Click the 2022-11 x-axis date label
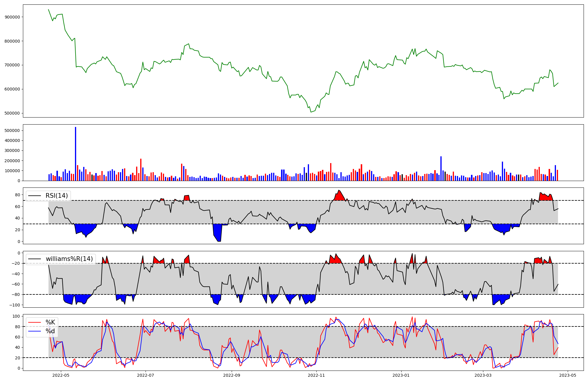The height and width of the screenshot is (382, 588). click(x=316, y=375)
